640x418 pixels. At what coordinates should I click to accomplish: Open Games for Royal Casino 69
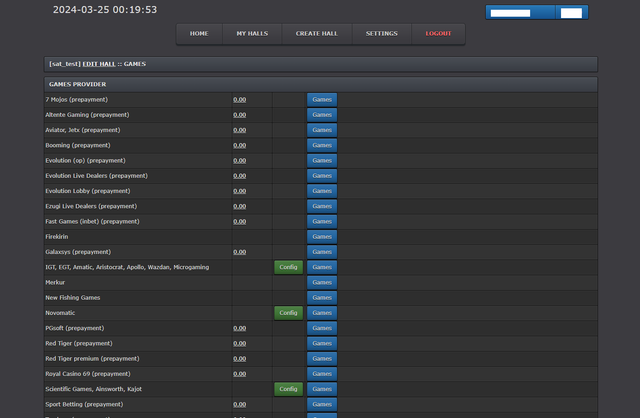click(x=322, y=374)
